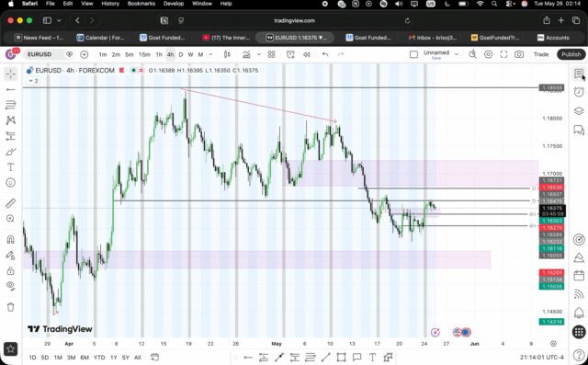The height and width of the screenshot is (365, 588).
Task: Open the economic calendar panel
Action: 579,276
